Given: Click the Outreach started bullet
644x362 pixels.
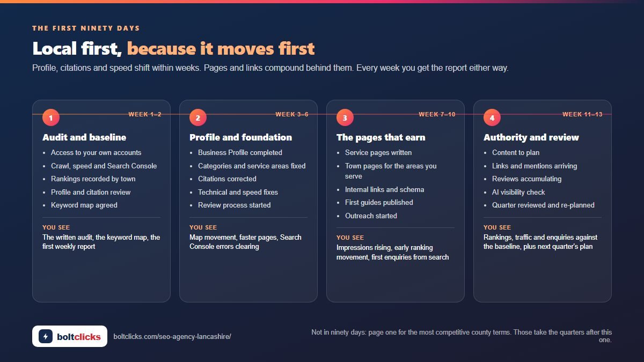Looking at the screenshot, I should [371, 216].
